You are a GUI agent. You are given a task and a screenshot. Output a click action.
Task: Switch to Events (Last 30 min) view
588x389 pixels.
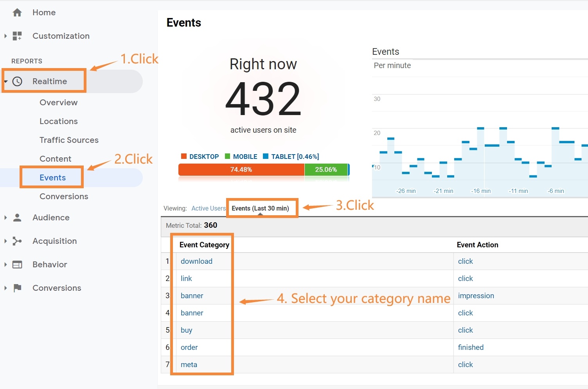point(260,208)
